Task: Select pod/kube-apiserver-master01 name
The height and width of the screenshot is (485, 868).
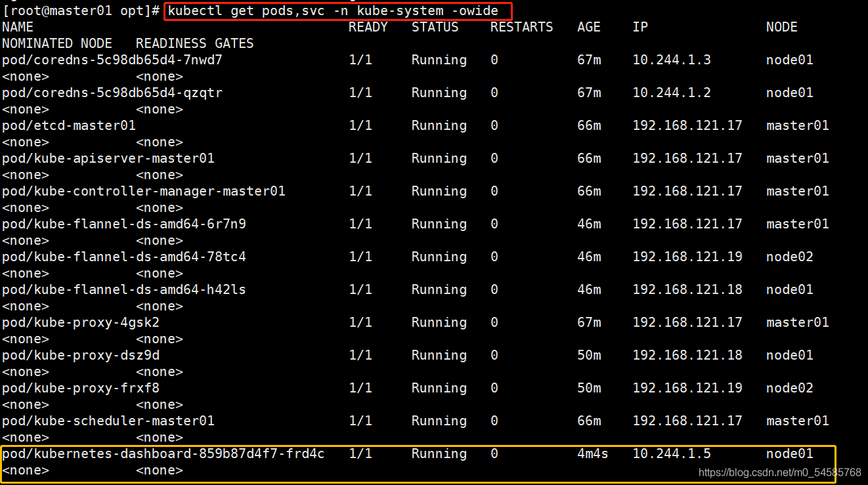Action: coord(108,158)
